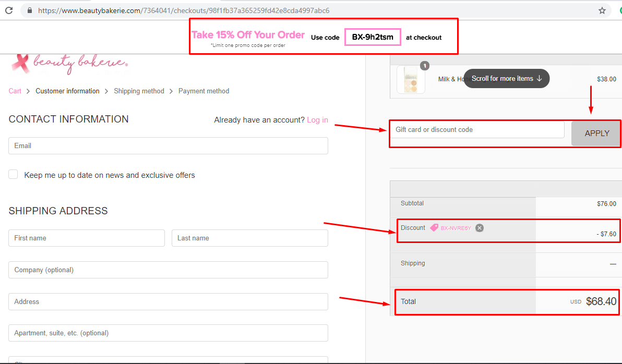Click the APPLY discount button

[596, 133]
